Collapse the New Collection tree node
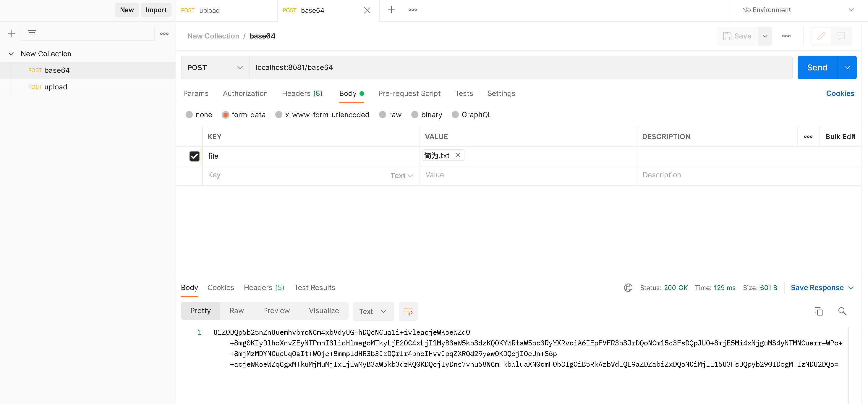The width and height of the screenshot is (868, 404). click(11, 54)
